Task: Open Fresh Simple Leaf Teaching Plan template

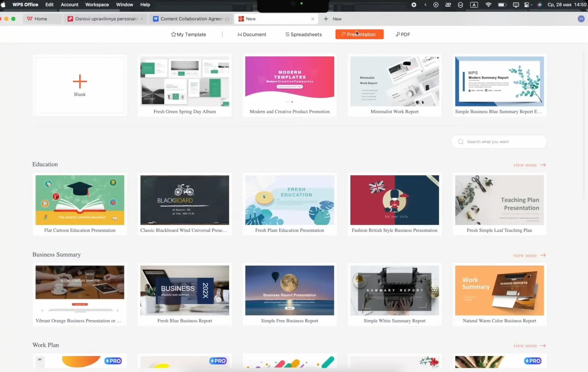Action: [x=499, y=204]
